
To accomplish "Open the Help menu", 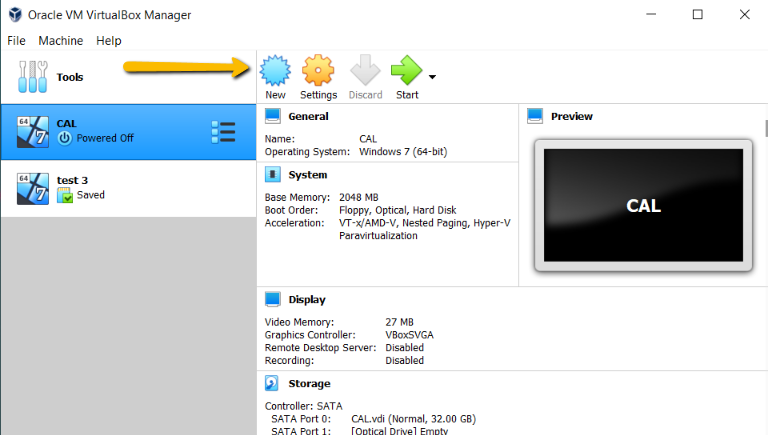I will [x=109, y=41].
